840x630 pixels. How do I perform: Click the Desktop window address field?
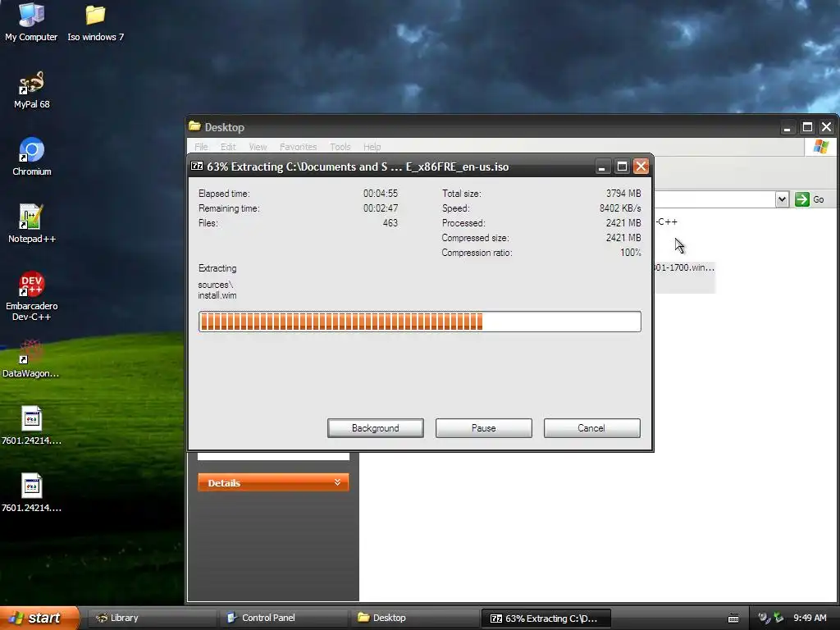click(x=714, y=199)
